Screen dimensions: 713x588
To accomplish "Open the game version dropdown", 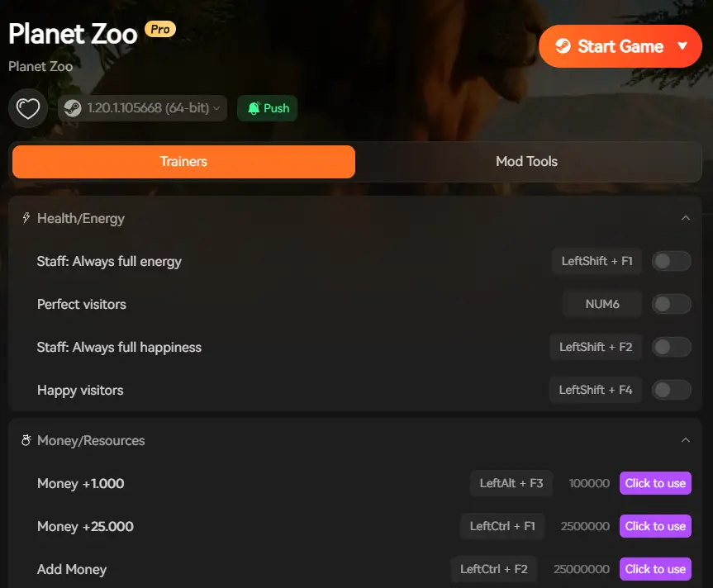I will coord(140,108).
